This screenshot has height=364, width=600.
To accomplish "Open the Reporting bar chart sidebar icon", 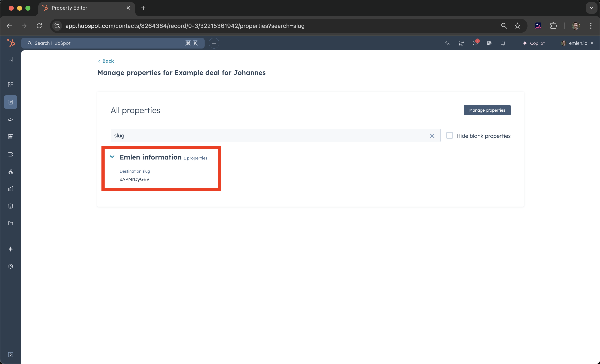I will 10,189.
